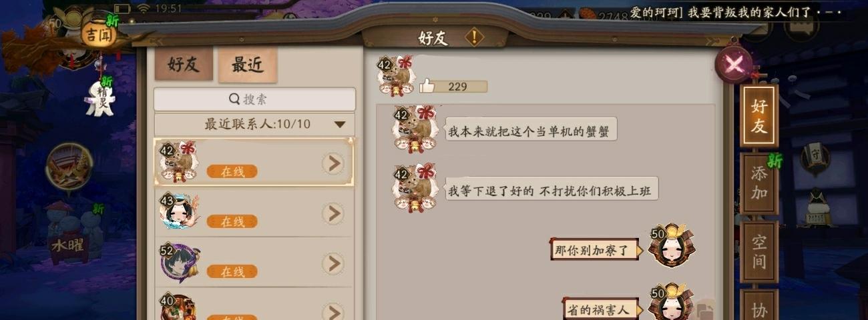Open the 添加 add-friend side tab
Screen dimensions: 868x320
[x=759, y=184]
